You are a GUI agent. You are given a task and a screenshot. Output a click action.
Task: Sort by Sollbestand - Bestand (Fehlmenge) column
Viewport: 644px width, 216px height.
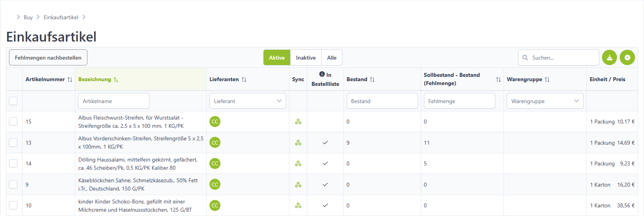coord(498,80)
